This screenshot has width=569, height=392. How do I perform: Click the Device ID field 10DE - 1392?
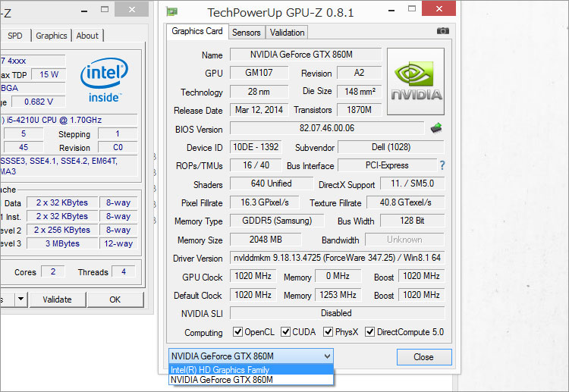pos(256,147)
